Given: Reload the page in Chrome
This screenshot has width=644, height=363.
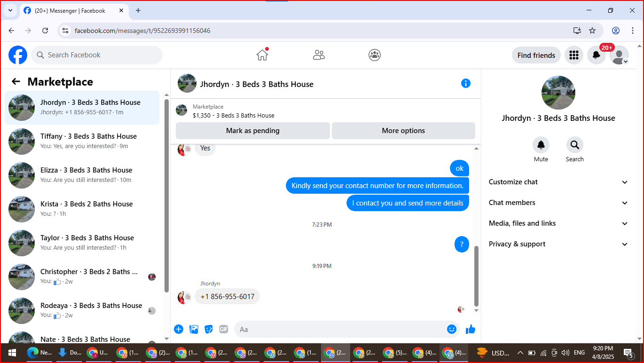Looking at the screenshot, I should coord(45,31).
